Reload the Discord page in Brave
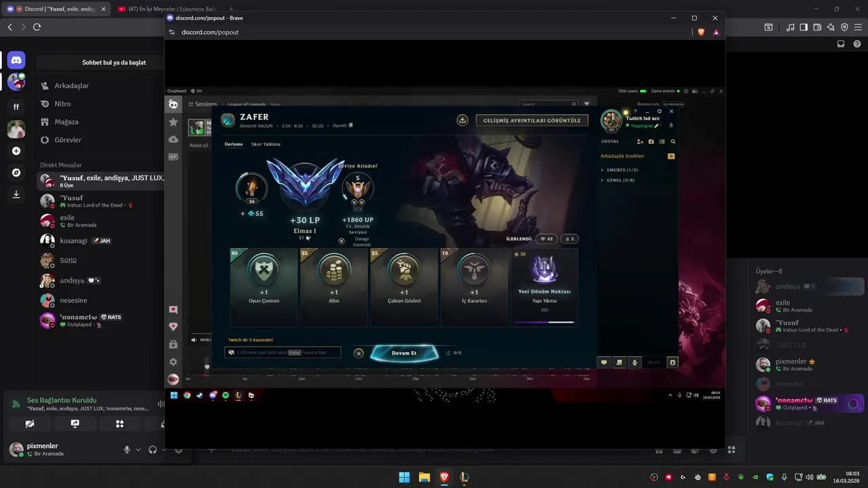Viewport: 868px width, 488px height. (x=37, y=27)
